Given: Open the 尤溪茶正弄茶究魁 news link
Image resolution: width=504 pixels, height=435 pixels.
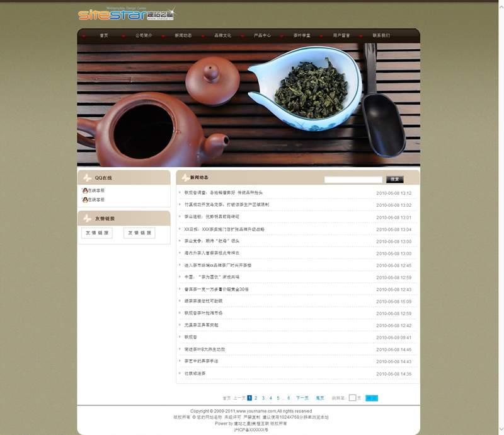Looking at the screenshot, I should click(x=201, y=325).
